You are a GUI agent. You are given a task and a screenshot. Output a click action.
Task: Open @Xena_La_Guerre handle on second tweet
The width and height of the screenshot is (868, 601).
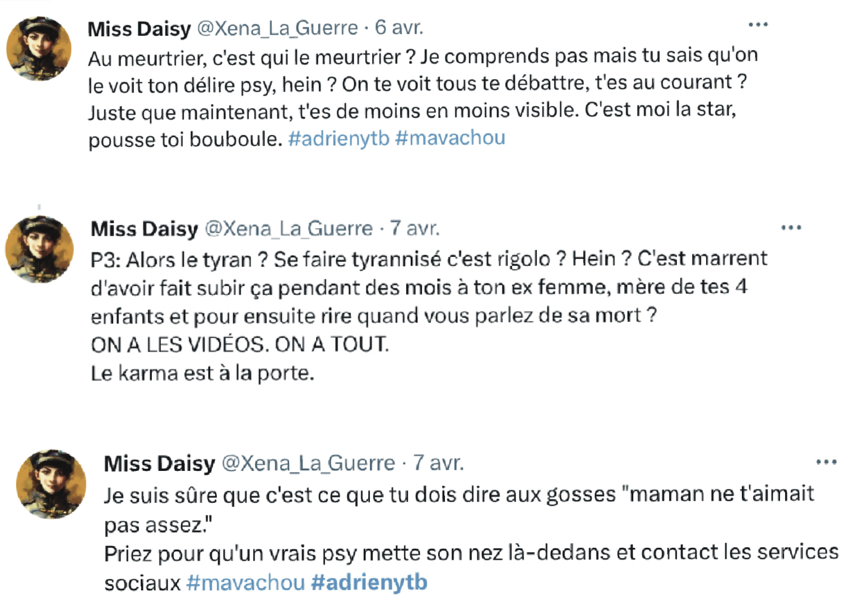(x=288, y=228)
